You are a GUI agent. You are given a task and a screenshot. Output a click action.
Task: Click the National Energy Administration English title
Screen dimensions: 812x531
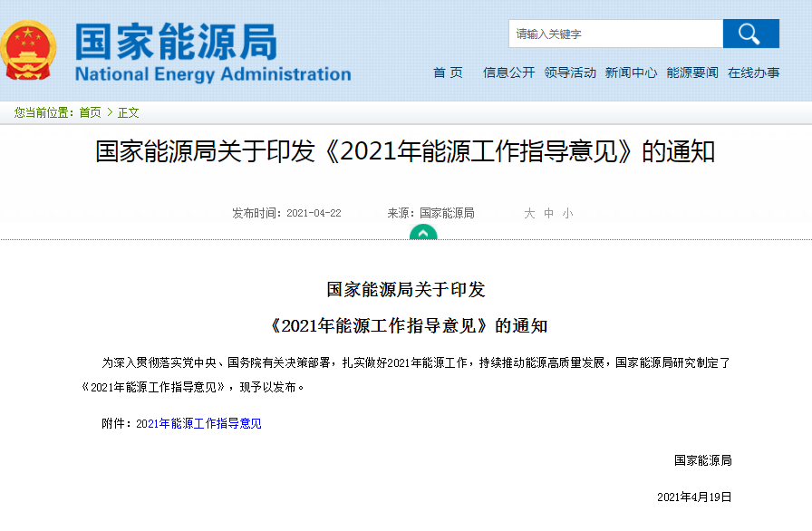[x=213, y=73]
